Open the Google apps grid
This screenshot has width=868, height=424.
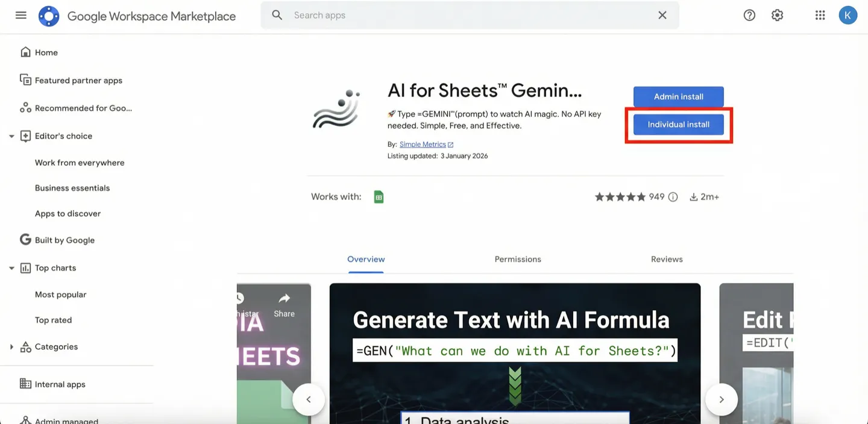point(820,14)
